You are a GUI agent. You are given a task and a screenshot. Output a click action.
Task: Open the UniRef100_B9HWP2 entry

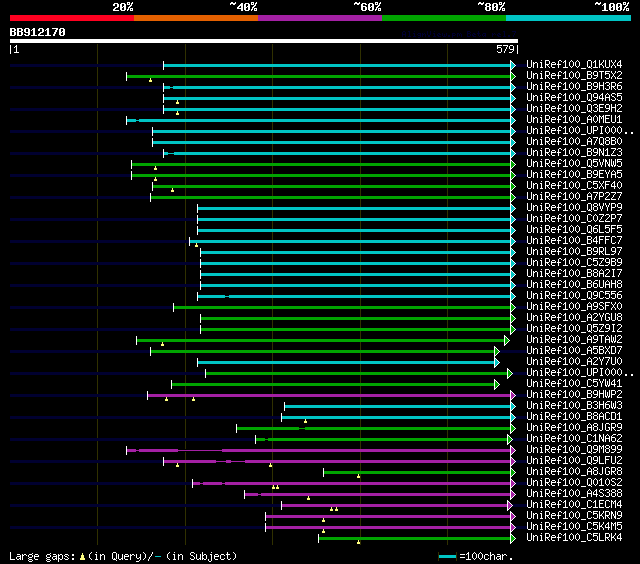[574, 395]
